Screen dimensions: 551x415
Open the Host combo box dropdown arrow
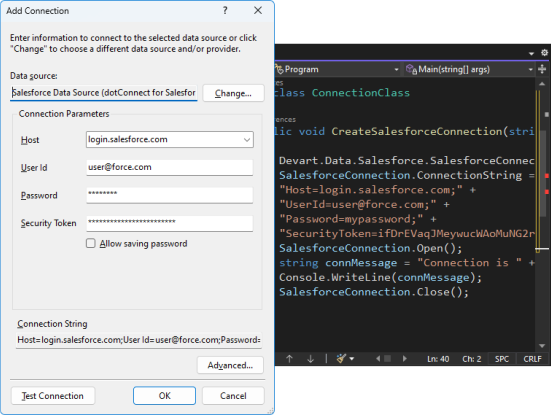pyautogui.click(x=247, y=140)
